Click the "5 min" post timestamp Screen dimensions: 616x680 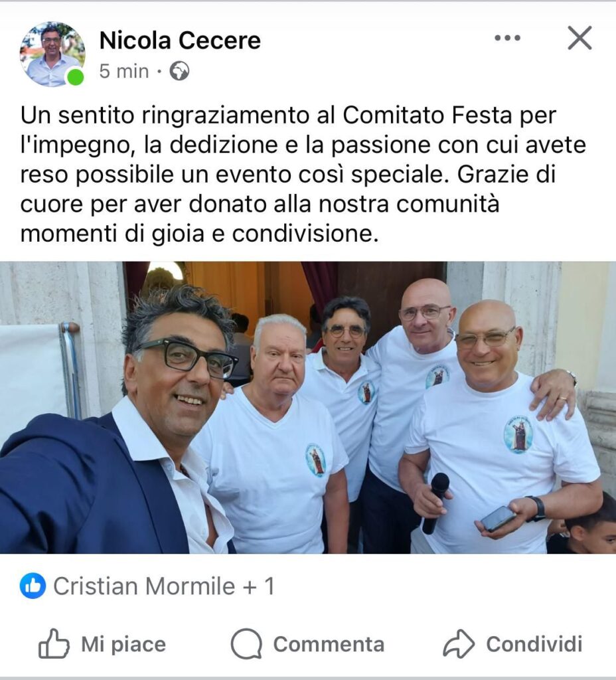(x=124, y=71)
